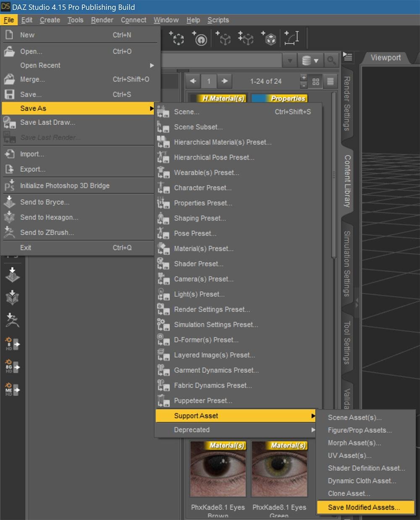Select Shader Preset... option
The height and width of the screenshot is (520, 420).
[239, 264]
